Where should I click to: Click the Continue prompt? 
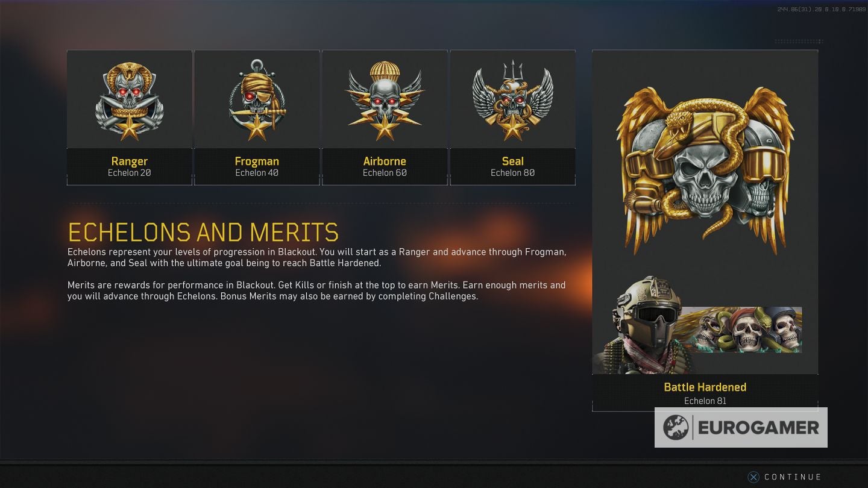[x=785, y=477]
